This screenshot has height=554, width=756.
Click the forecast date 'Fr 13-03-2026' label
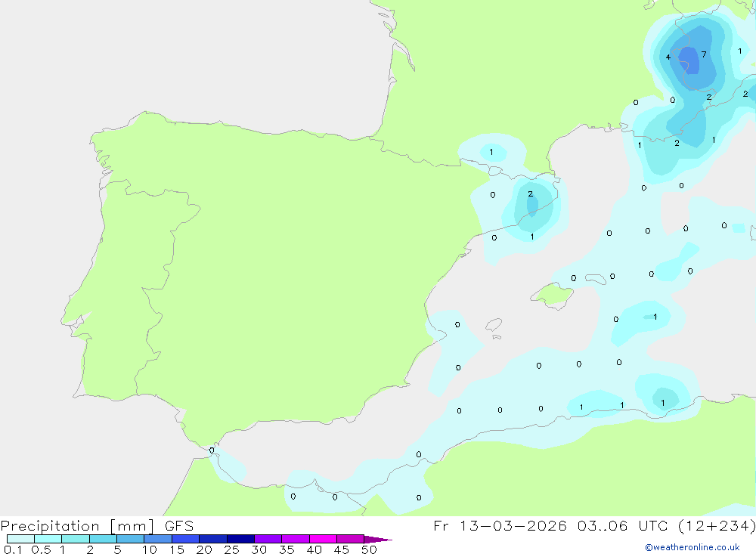500,525
